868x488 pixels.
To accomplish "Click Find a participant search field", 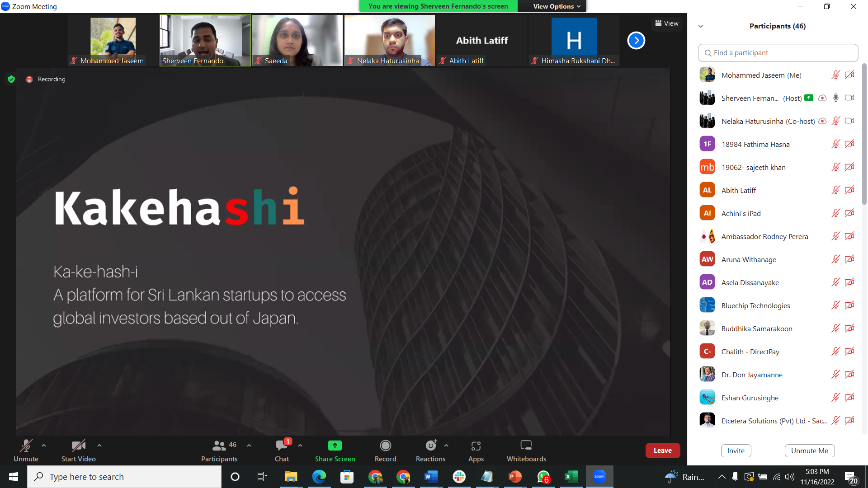I will 778,53.
